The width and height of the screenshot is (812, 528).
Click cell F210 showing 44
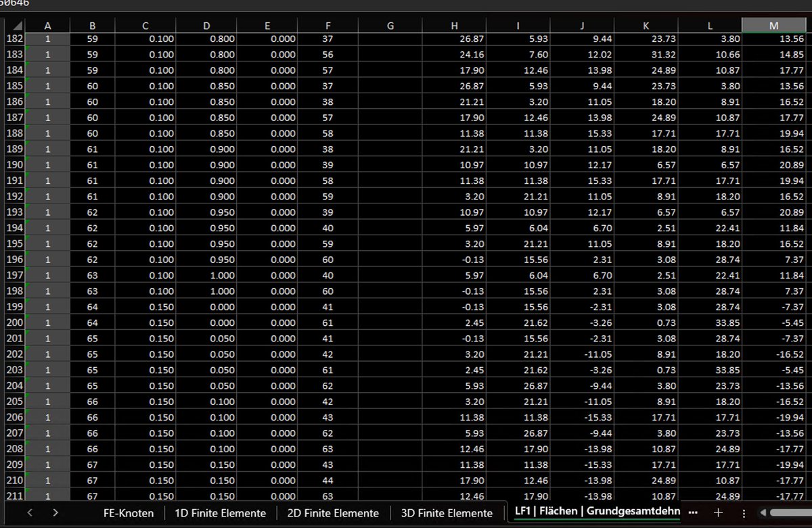tap(328, 480)
